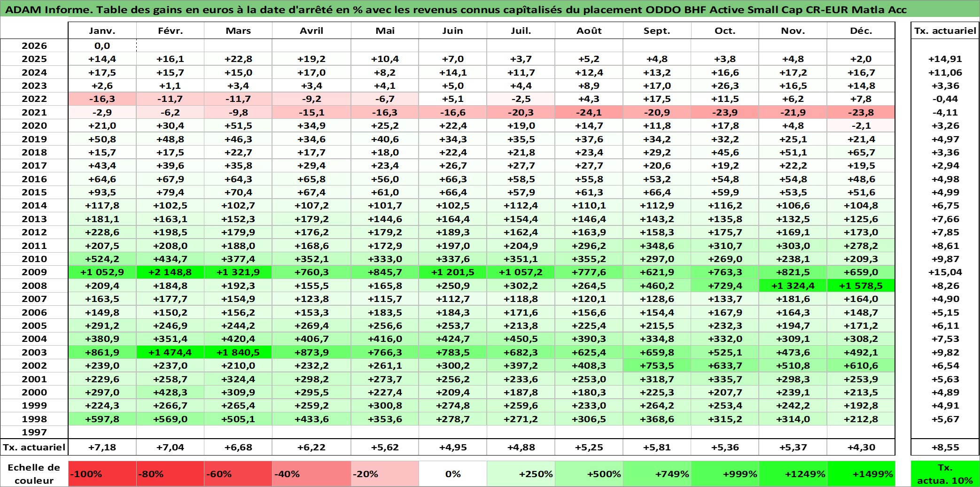Click the +749% green scale swatch
This screenshot has width=980, height=487.
pyautogui.click(x=657, y=473)
